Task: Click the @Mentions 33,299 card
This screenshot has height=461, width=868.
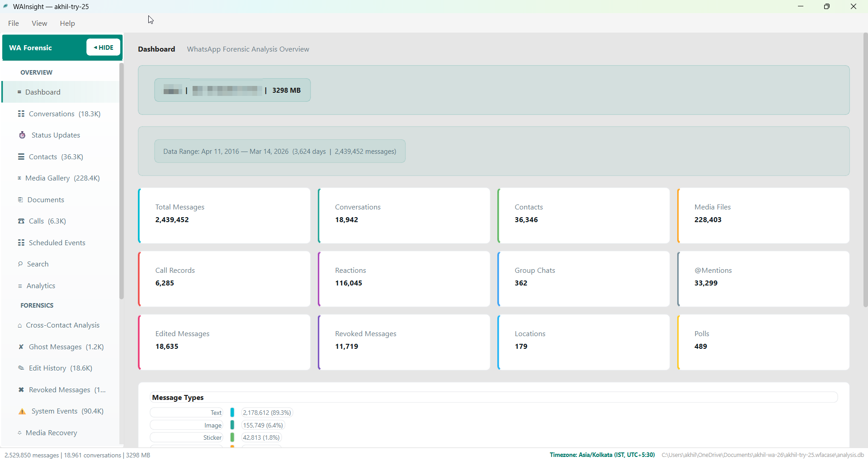Action: click(764, 279)
